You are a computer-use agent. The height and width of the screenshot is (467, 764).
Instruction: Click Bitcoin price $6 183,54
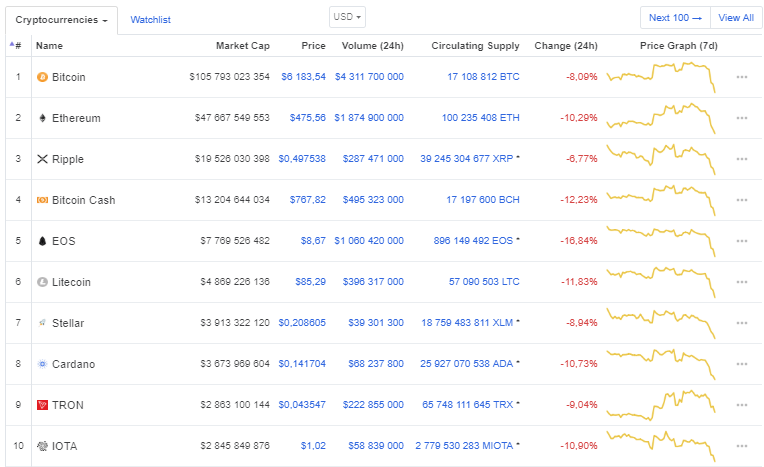[303, 77]
